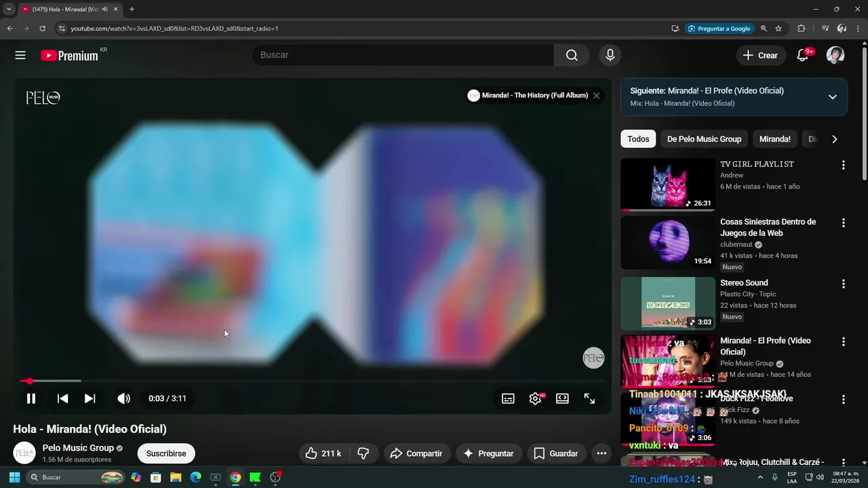Open Stereo Sound video title
The image size is (868, 488).
(744, 283)
